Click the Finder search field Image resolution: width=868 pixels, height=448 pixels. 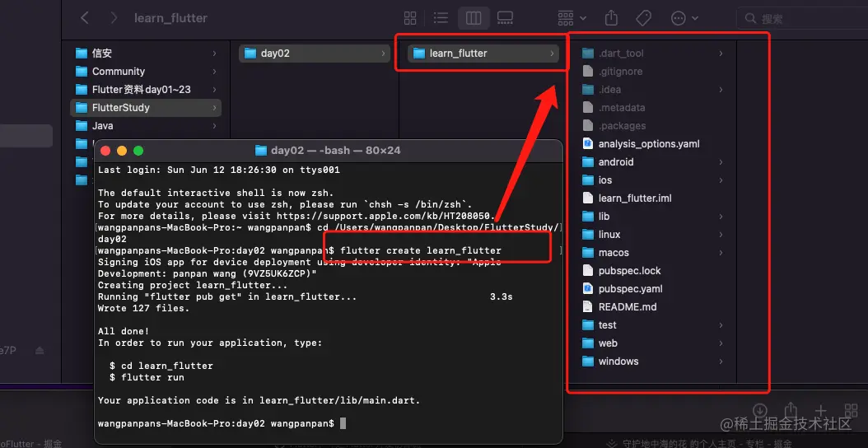[801, 19]
